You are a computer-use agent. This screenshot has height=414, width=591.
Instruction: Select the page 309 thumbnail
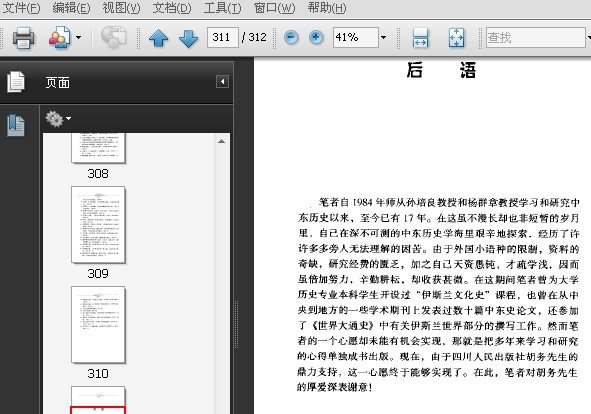(98, 225)
